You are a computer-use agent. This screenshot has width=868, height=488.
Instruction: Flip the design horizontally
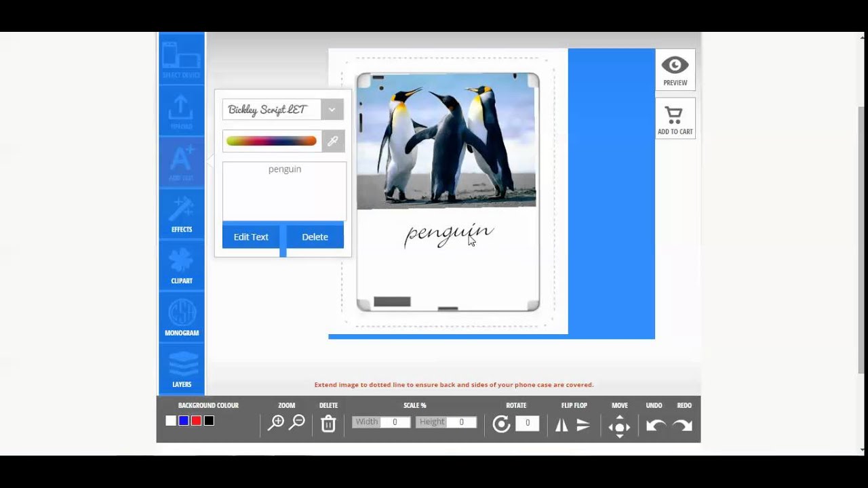[561, 425]
